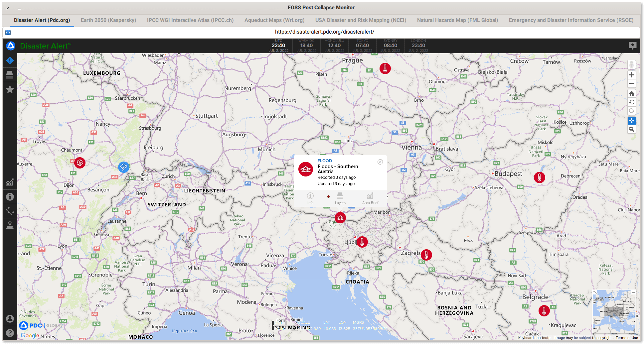
Task: Select the flood marker near Maribor
Action: (340, 218)
